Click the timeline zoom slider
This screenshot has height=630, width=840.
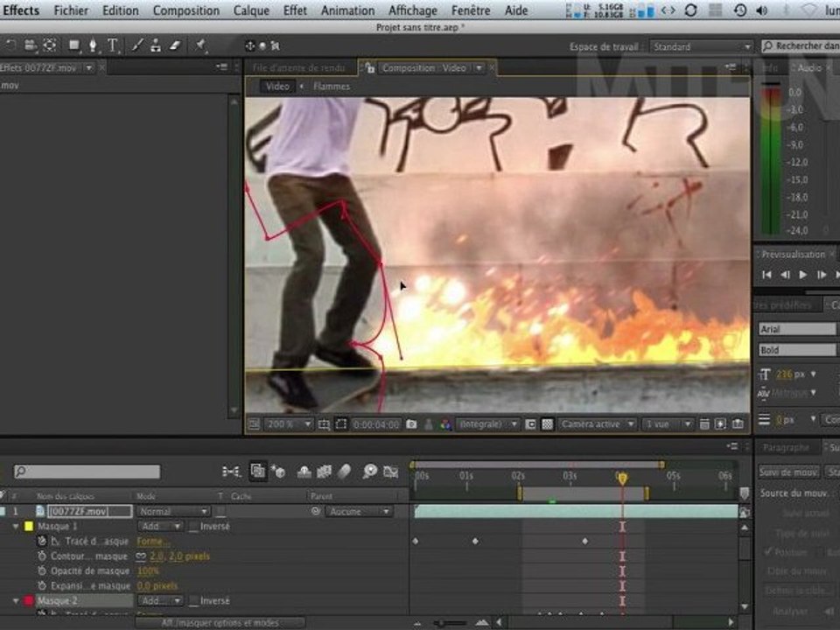click(450, 622)
